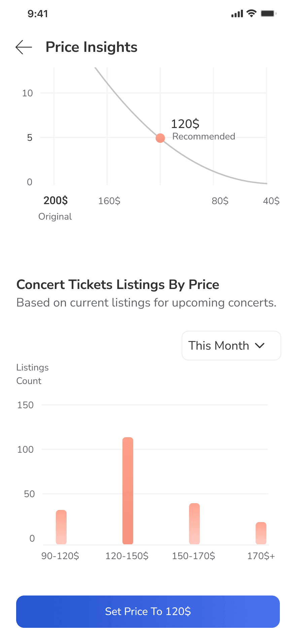Tap the Price Insights page title
Screen dimensions: 296x644
point(91,47)
